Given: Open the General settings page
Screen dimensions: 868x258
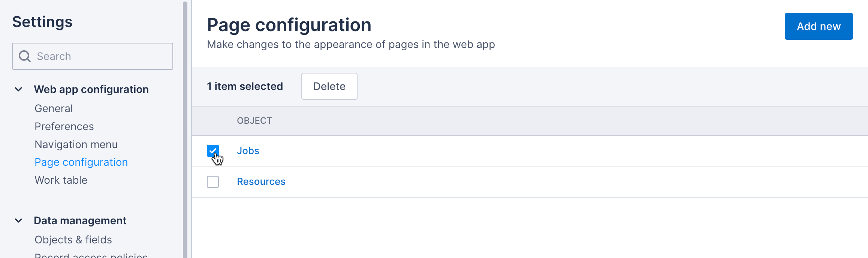Looking at the screenshot, I should click(53, 108).
